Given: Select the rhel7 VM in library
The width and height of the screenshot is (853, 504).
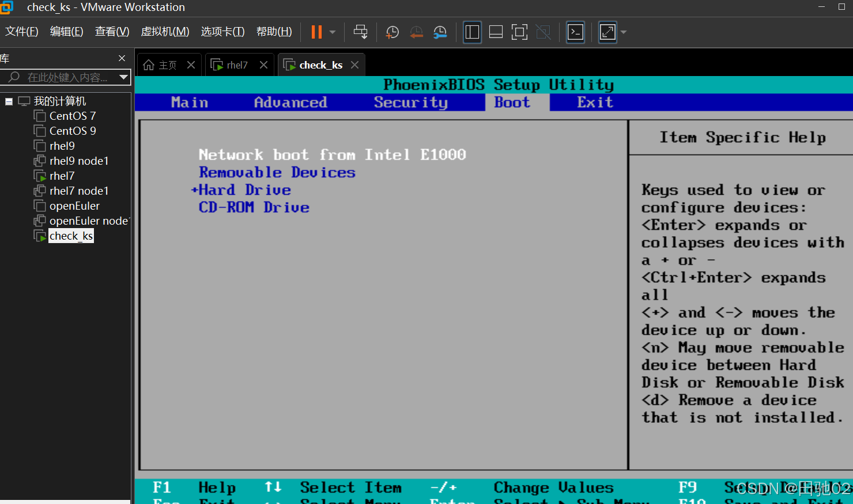Looking at the screenshot, I should (62, 176).
